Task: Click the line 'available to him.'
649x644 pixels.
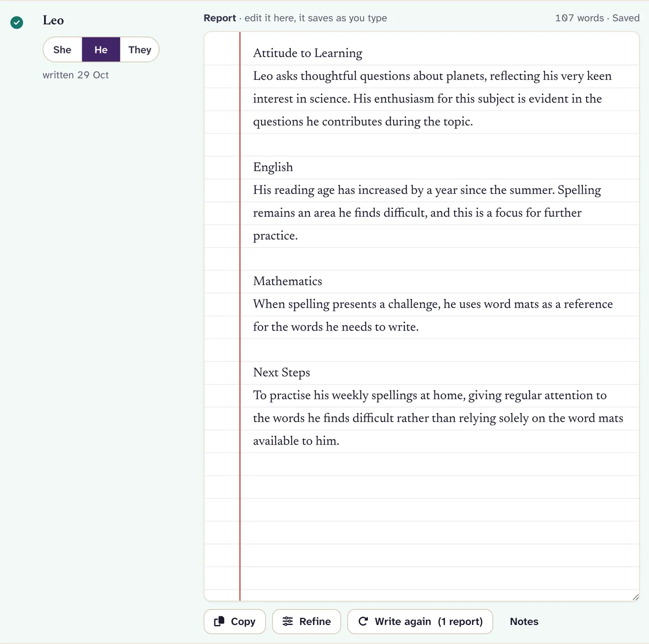Action: [296, 441]
